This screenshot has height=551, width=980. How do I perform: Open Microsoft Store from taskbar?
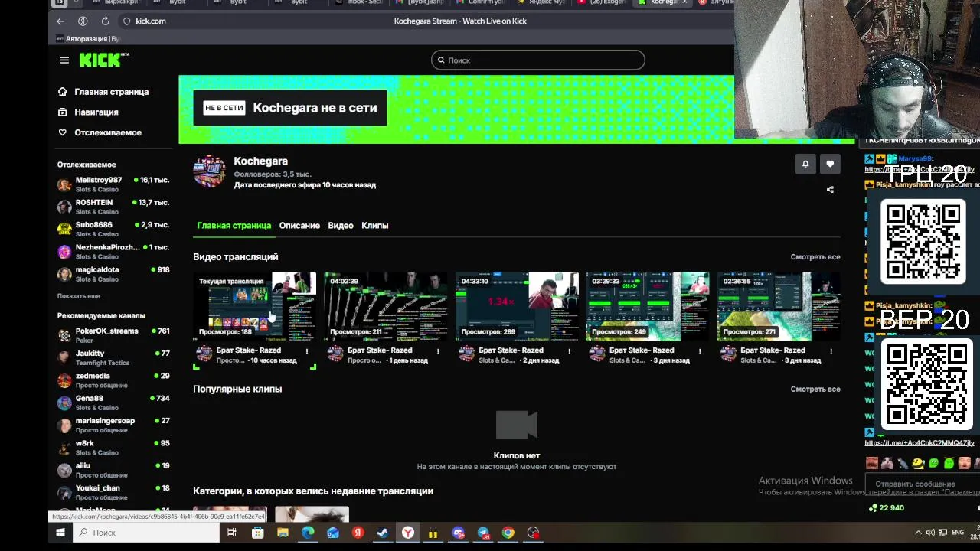tap(258, 533)
